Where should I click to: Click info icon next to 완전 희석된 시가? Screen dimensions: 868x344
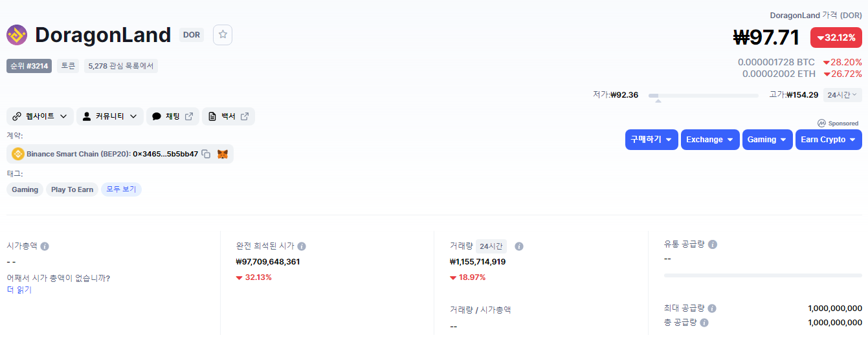[302, 246]
